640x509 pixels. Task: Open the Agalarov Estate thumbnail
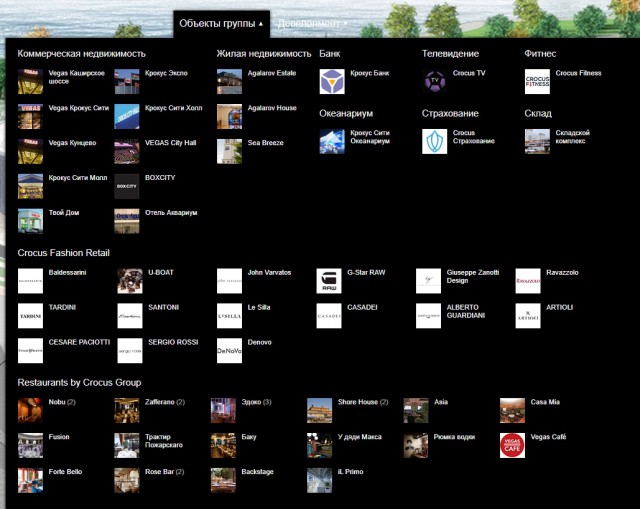tap(229, 82)
